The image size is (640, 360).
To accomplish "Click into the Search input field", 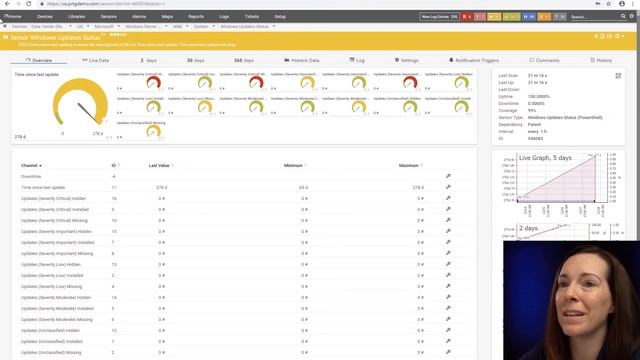I will coord(594,17).
